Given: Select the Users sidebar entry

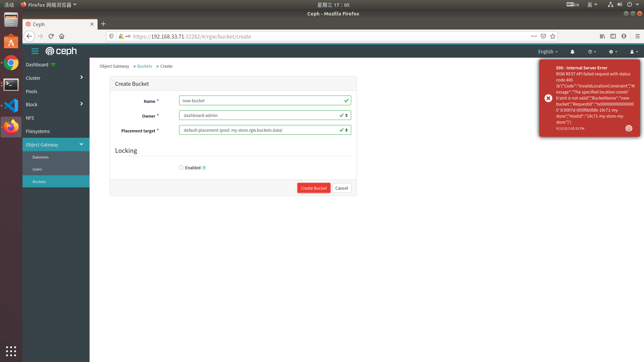Looking at the screenshot, I should click(37, 169).
